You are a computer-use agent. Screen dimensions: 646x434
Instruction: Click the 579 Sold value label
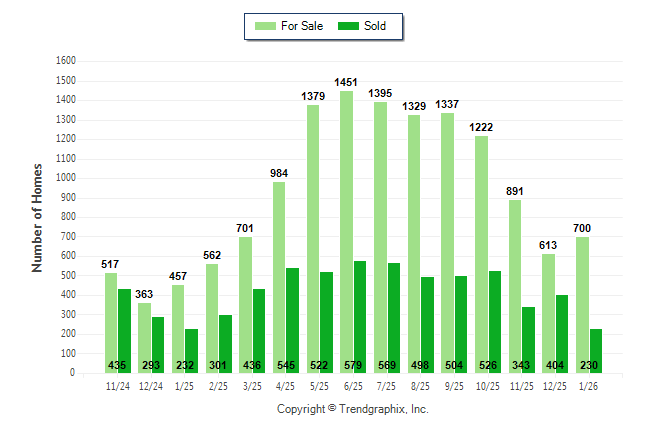(360, 365)
